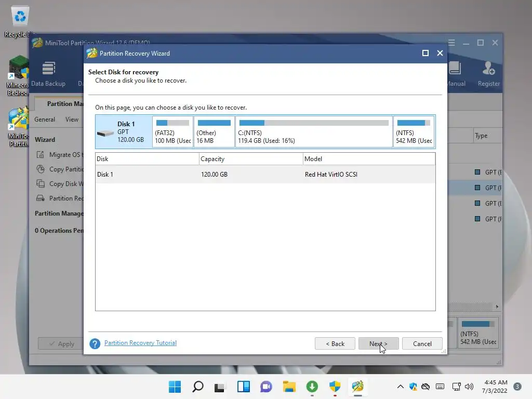Cancel the Partition Recovery Wizard
Screen dimensions: 532x399
click(422, 344)
